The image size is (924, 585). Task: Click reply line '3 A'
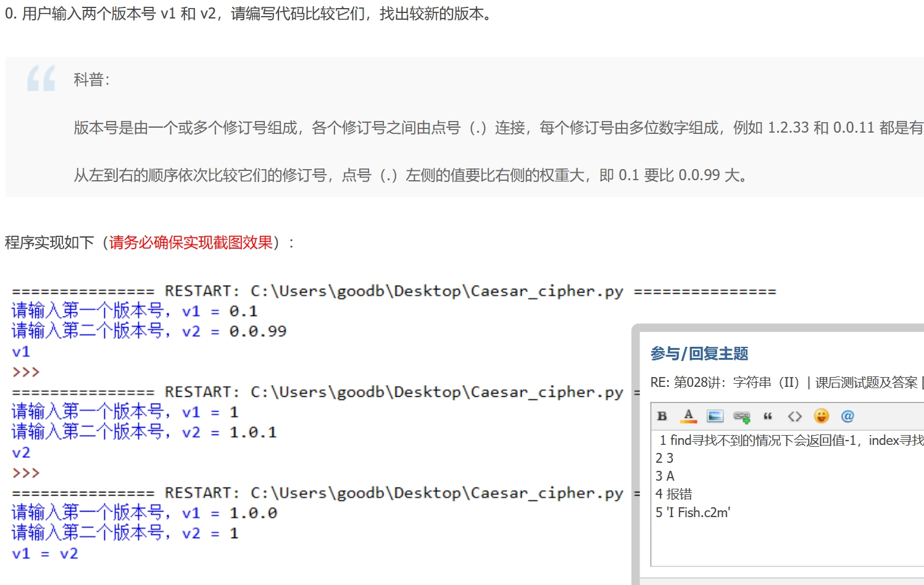(x=665, y=476)
